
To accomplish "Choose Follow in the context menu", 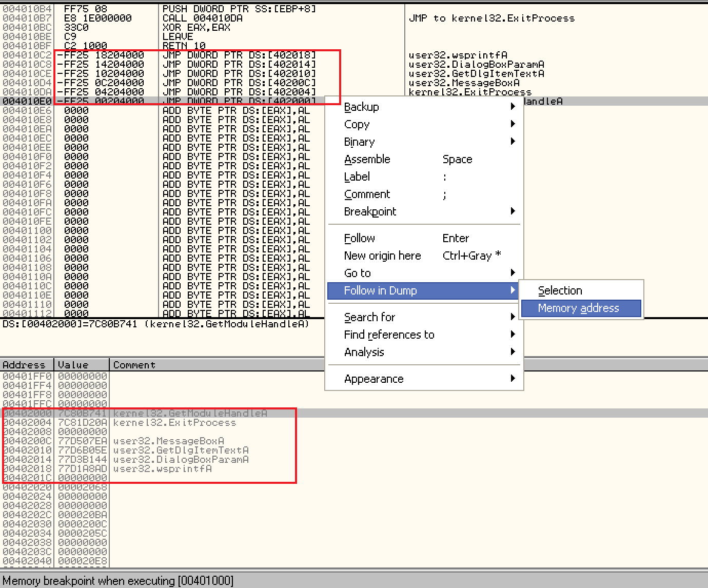I will point(360,238).
